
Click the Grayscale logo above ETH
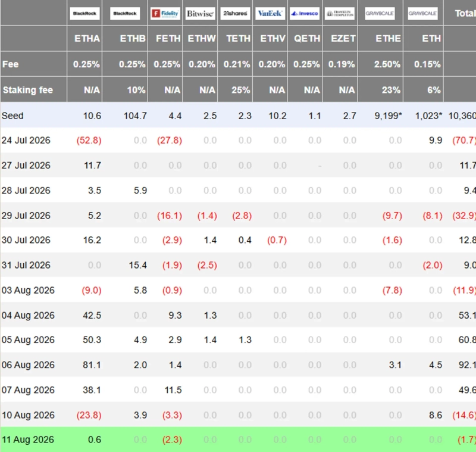422,13
